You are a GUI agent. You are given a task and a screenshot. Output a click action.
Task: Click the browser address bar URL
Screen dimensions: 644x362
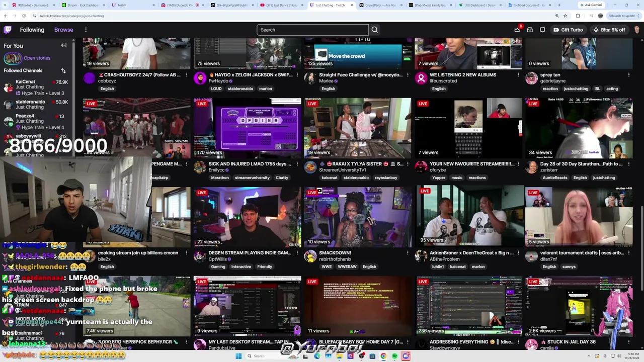[x=73, y=16]
